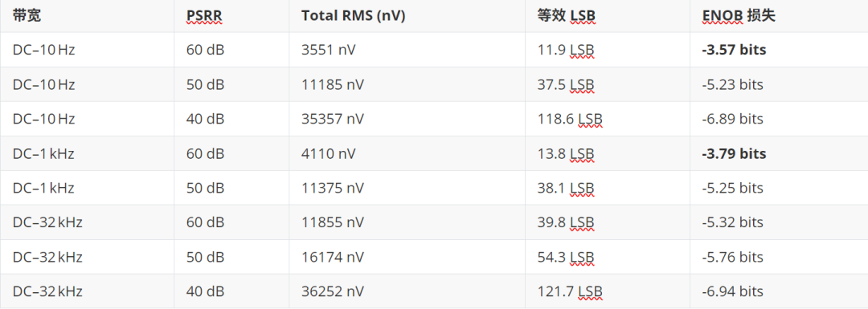
Task: Select DC–10 Hz in the 11185 nV row
Action: pyautogui.click(x=43, y=84)
